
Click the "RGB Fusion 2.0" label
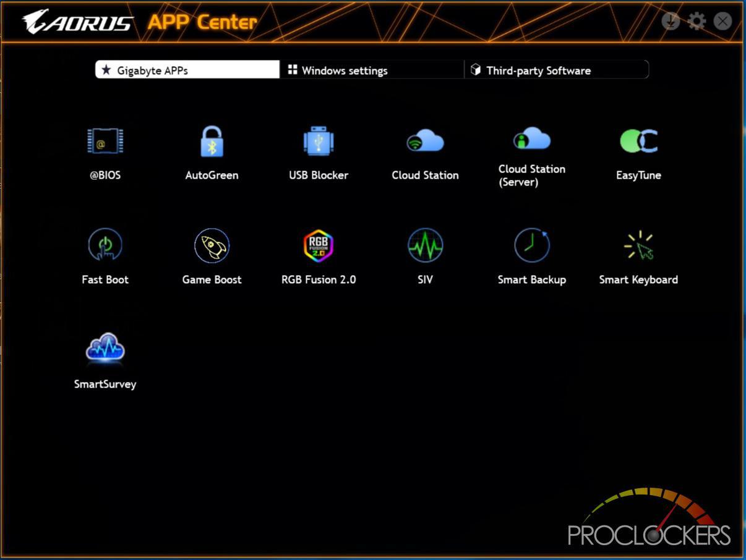pos(319,279)
